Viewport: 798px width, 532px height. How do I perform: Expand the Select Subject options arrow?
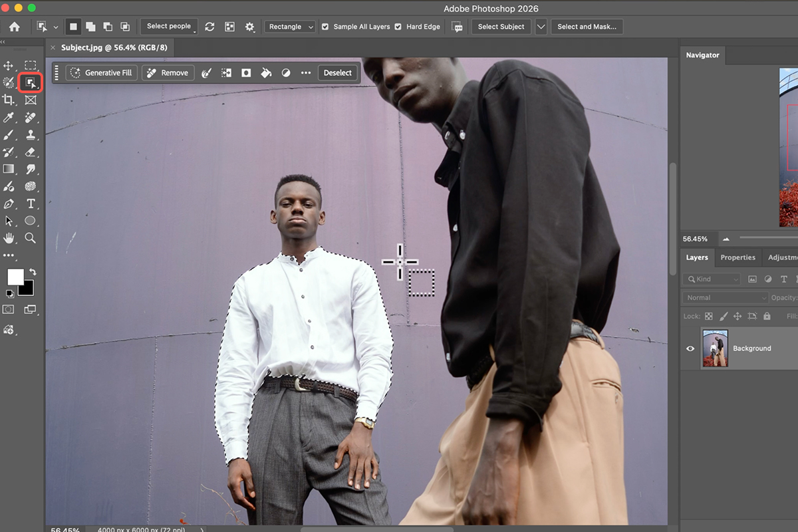[541, 27]
